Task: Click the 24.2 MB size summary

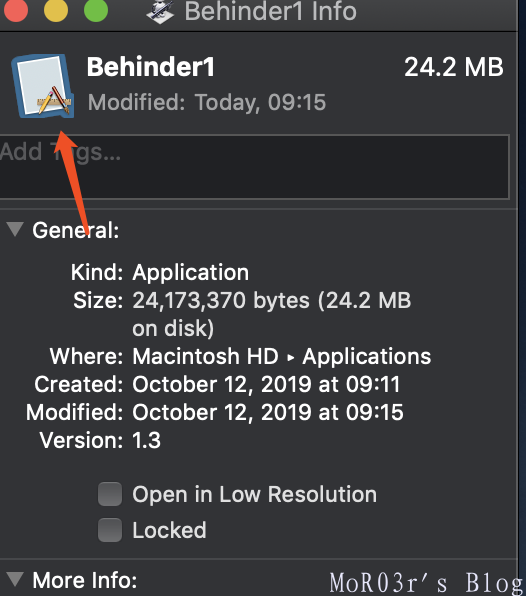Action: [x=454, y=67]
